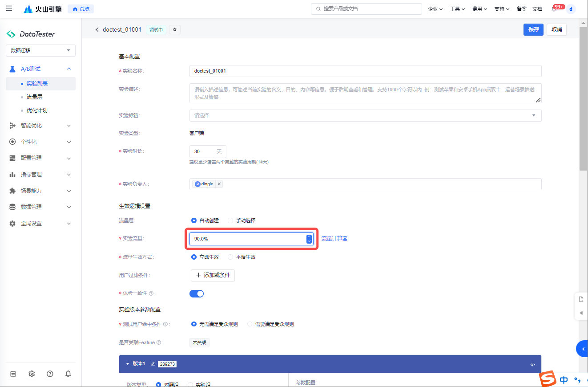Click the 是否关联Feature help icon
This screenshot has height=387, width=588.
pyautogui.click(x=159, y=342)
